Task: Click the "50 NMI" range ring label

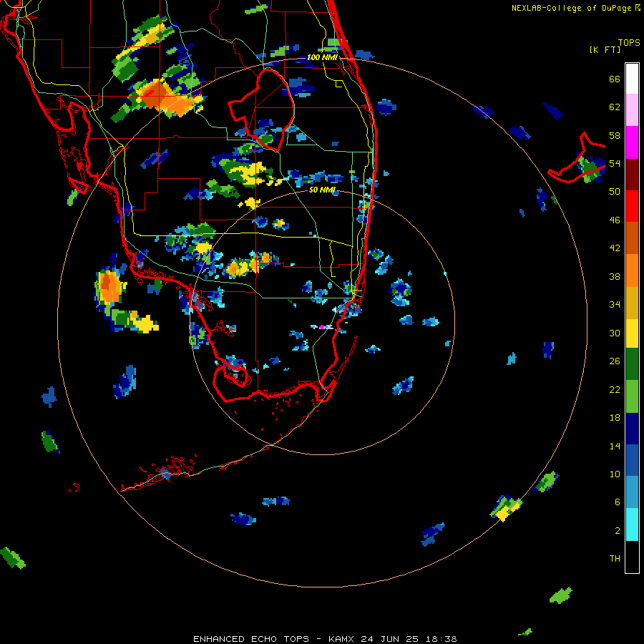Action: coord(322,190)
